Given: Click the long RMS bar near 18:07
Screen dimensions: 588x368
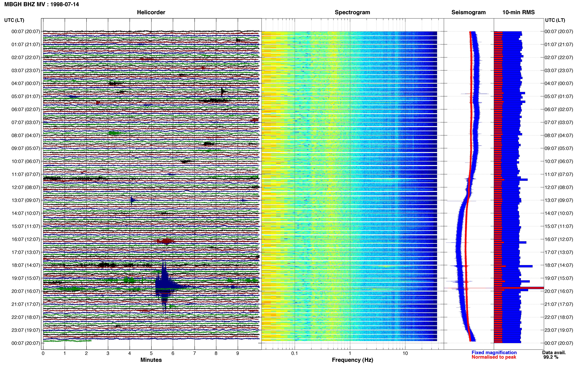Looking at the screenshot, I should (513, 266).
